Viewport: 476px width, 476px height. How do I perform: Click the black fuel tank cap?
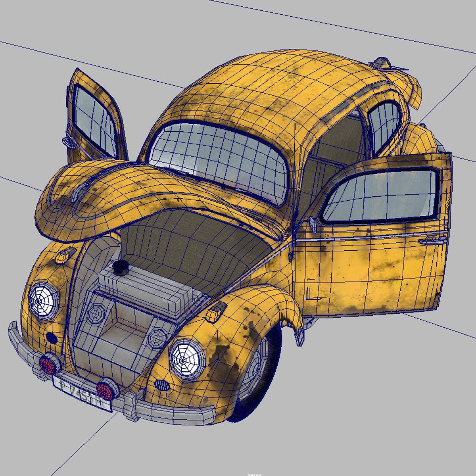120,267
